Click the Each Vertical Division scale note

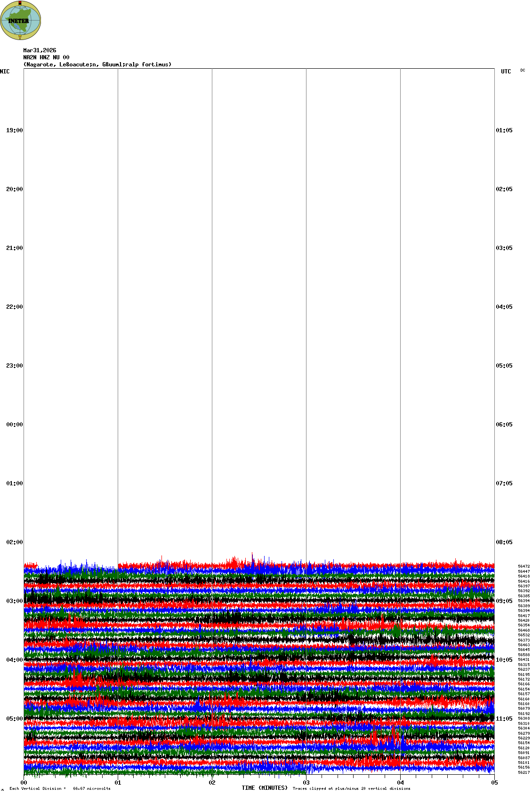(x=60, y=788)
